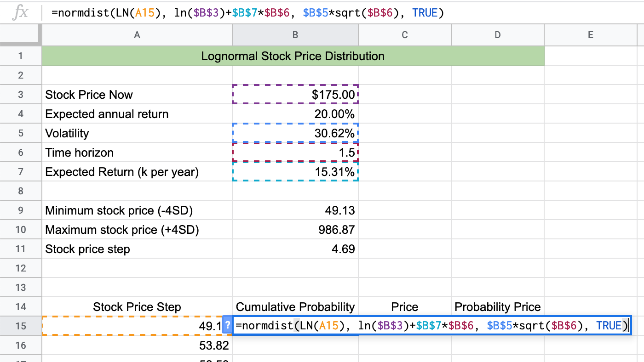Select the 4.69 value cell
The height and width of the screenshot is (362, 644).
pos(295,249)
